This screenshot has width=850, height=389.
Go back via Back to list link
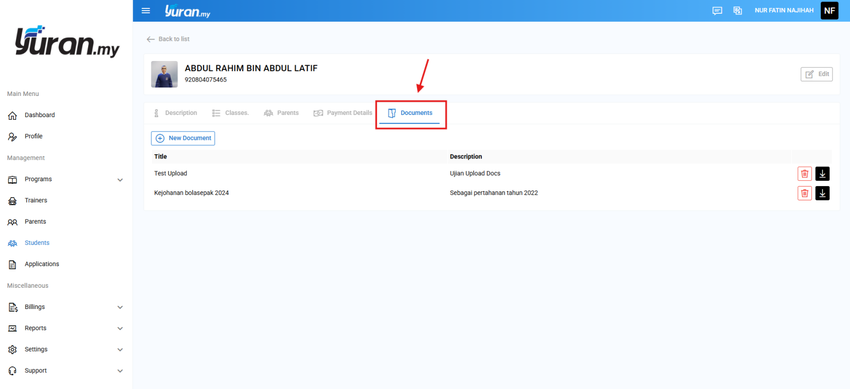(x=168, y=39)
